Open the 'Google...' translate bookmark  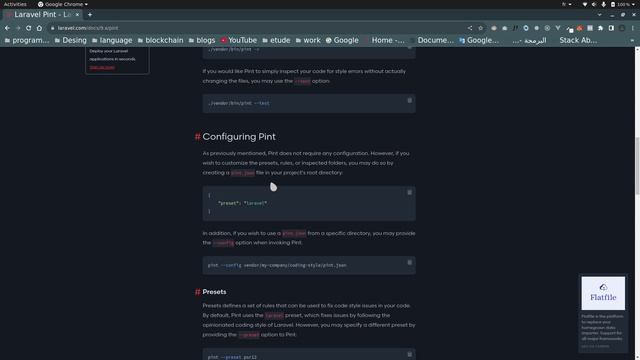479,40
